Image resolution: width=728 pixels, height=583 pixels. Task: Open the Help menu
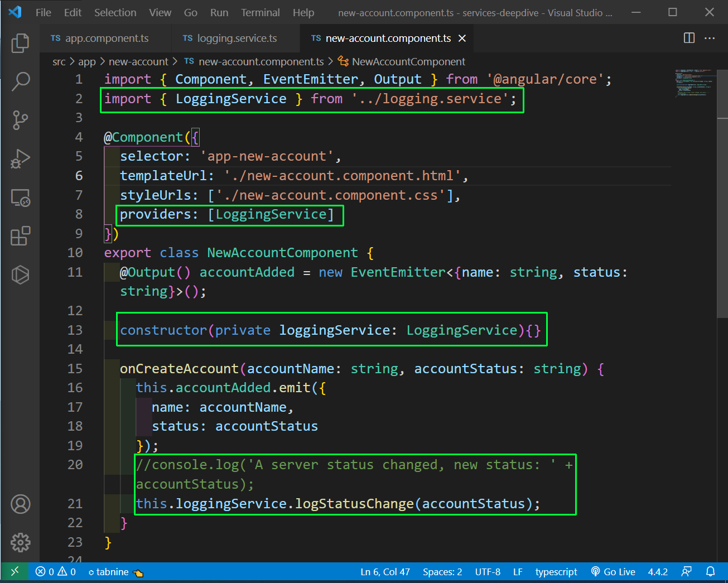303,12
